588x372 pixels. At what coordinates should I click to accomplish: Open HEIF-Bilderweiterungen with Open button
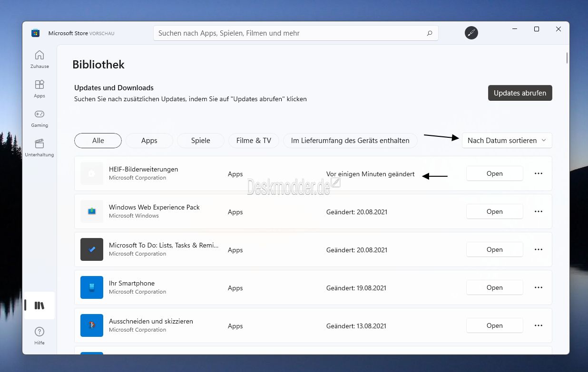495,173
